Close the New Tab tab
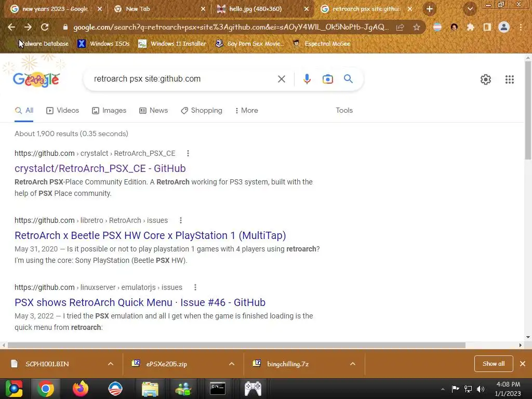The height and width of the screenshot is (399, 532). (203, 9)
